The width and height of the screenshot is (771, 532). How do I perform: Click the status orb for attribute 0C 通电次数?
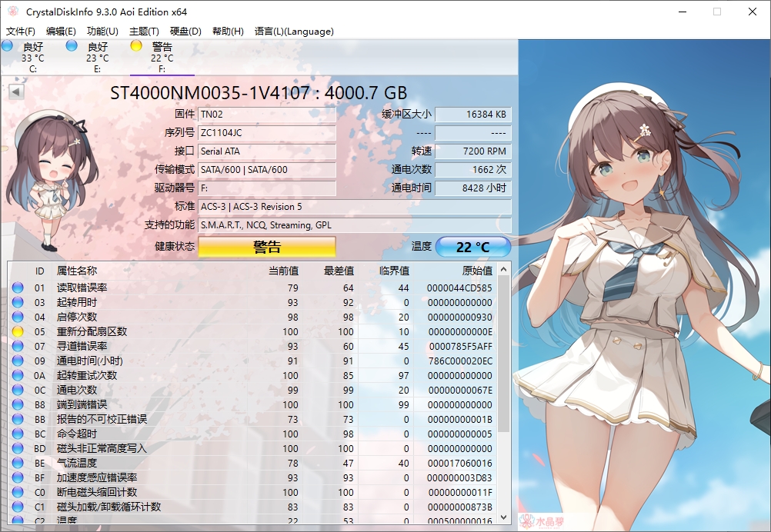click(18, 390)
